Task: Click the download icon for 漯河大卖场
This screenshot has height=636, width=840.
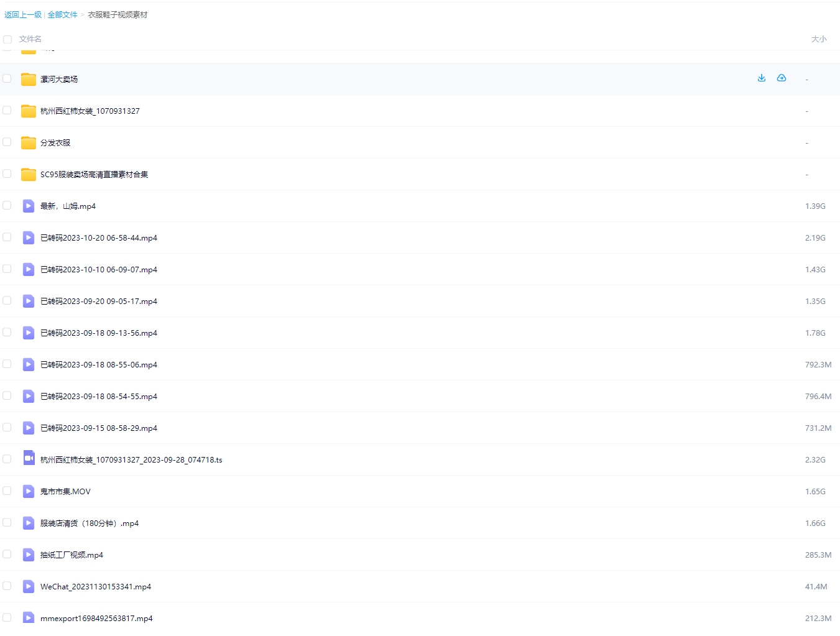Action: tap(762, 78)
